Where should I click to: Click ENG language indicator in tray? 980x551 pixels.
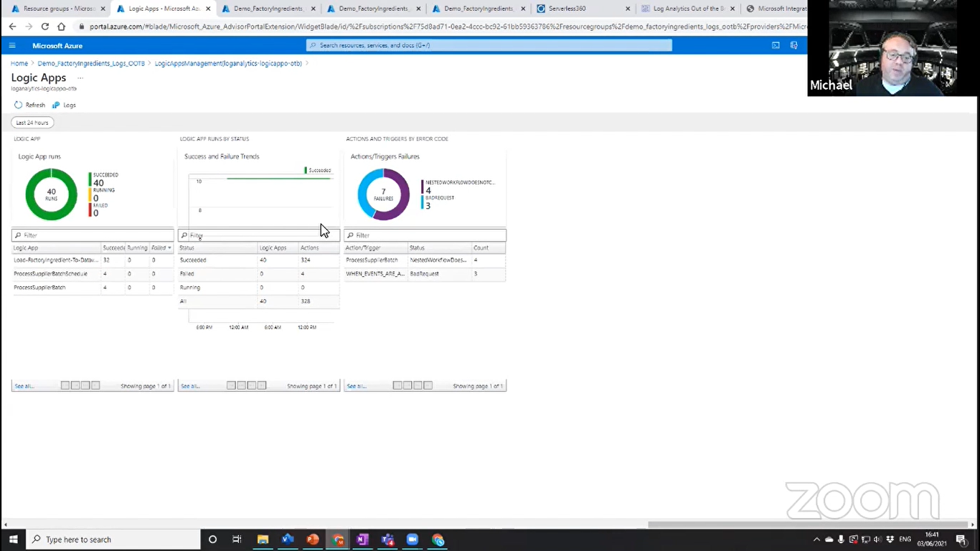[905, 540]
